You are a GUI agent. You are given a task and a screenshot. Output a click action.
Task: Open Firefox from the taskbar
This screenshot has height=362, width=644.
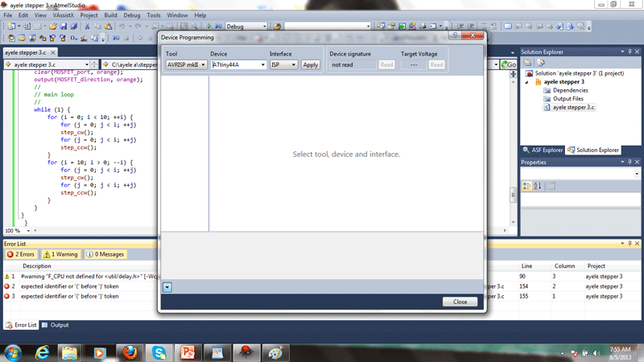130,352
